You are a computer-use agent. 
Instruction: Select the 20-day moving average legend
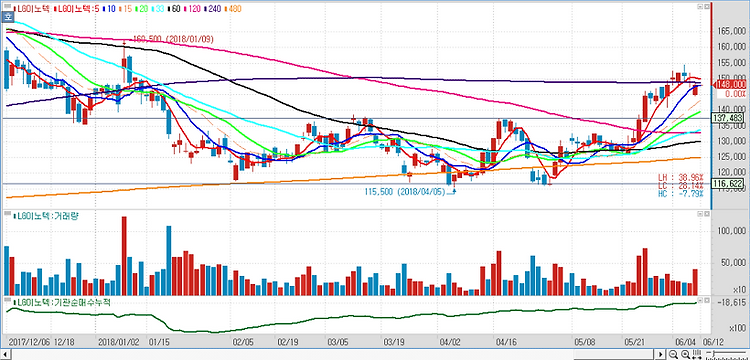click(141, 9)
